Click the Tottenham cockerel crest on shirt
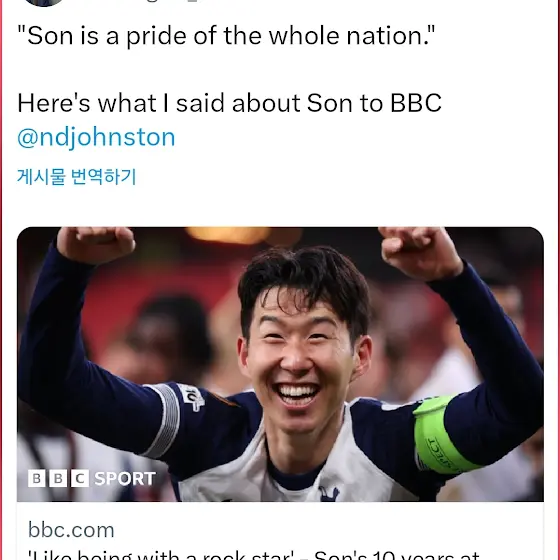The image size is (560, 560). click(329, 494)
